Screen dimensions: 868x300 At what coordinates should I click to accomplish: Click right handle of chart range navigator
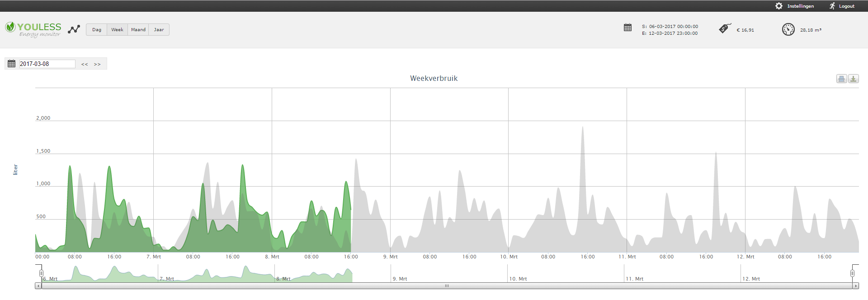[x=852, y=273]
